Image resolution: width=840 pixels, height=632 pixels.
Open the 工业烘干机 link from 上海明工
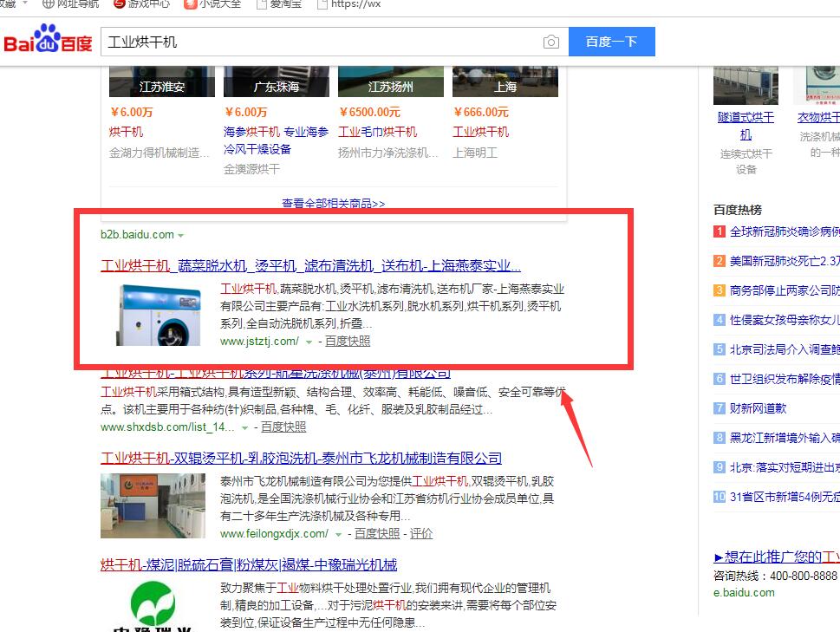[x=480, y=132]
